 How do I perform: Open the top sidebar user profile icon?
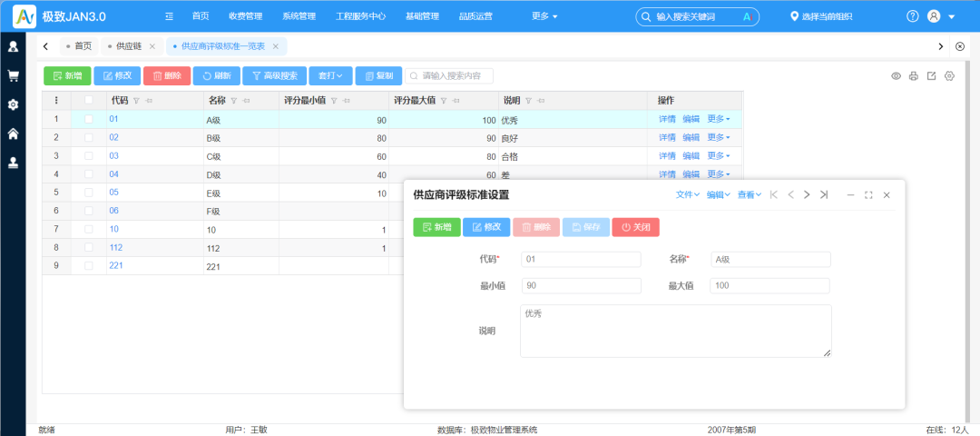[x=13, y=46]
